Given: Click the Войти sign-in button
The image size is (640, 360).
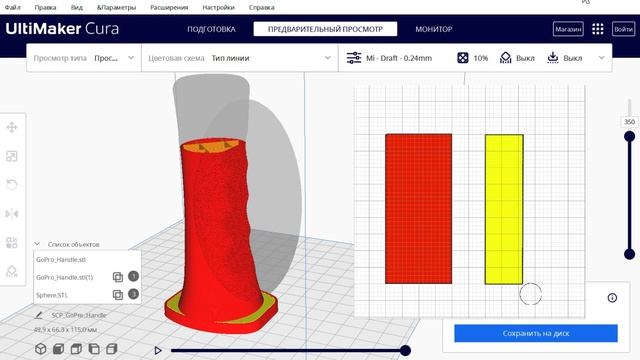Looking at the screenshot, I should (624, 29).
